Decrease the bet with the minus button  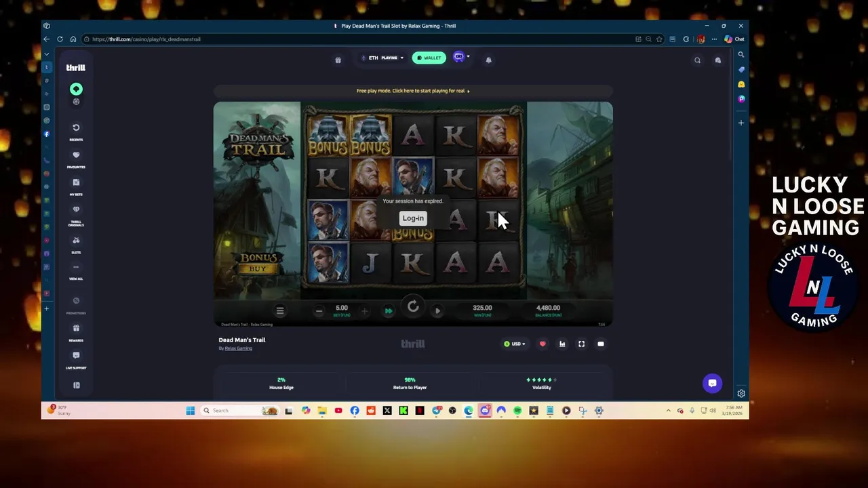pyautogui.click(x=319, y=311)
